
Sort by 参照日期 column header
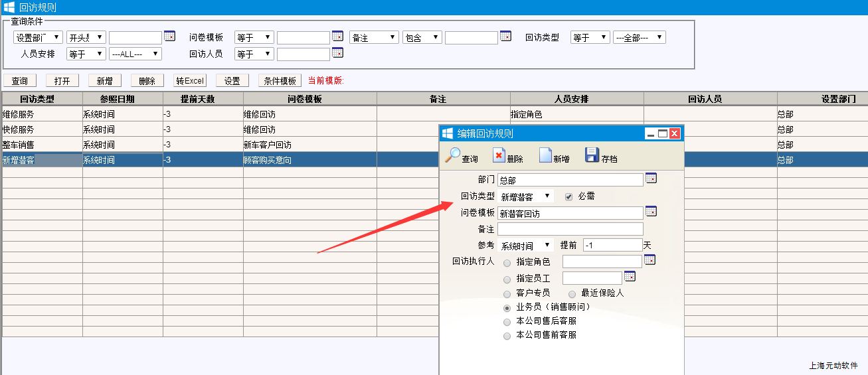tap(122, 99)
